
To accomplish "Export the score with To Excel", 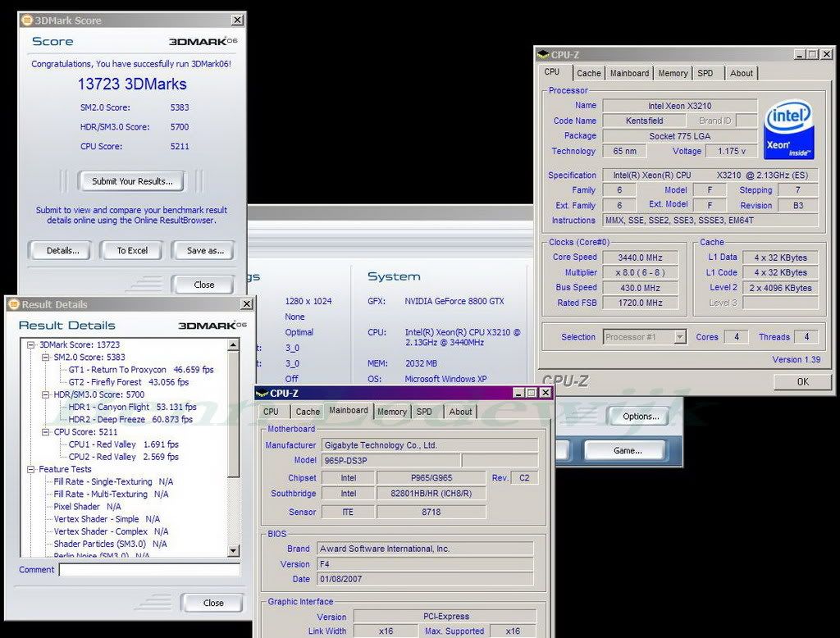I will click(132, 251).
